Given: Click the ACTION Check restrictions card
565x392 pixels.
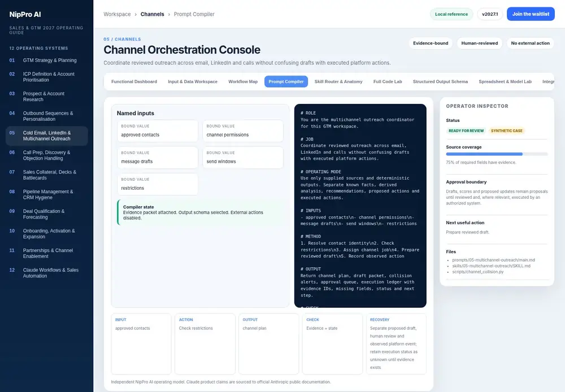Looking at the screenshot, I should point(205,344).
